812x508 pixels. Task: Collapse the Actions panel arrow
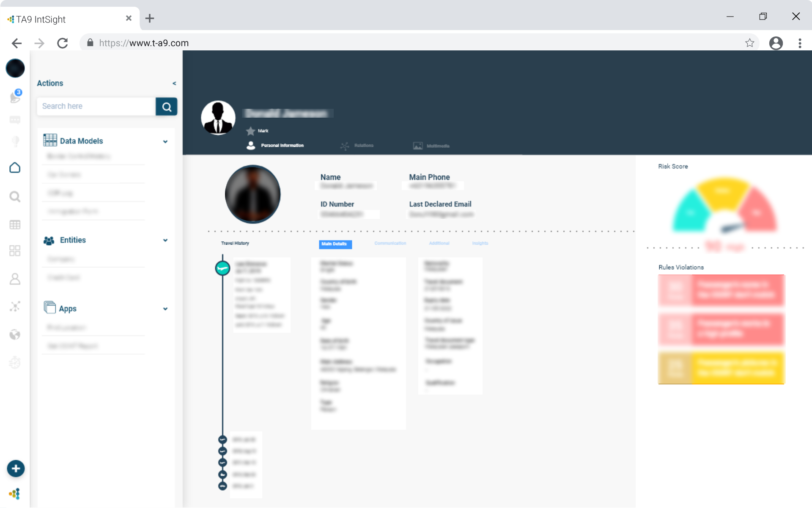click(x=174, y=83)
